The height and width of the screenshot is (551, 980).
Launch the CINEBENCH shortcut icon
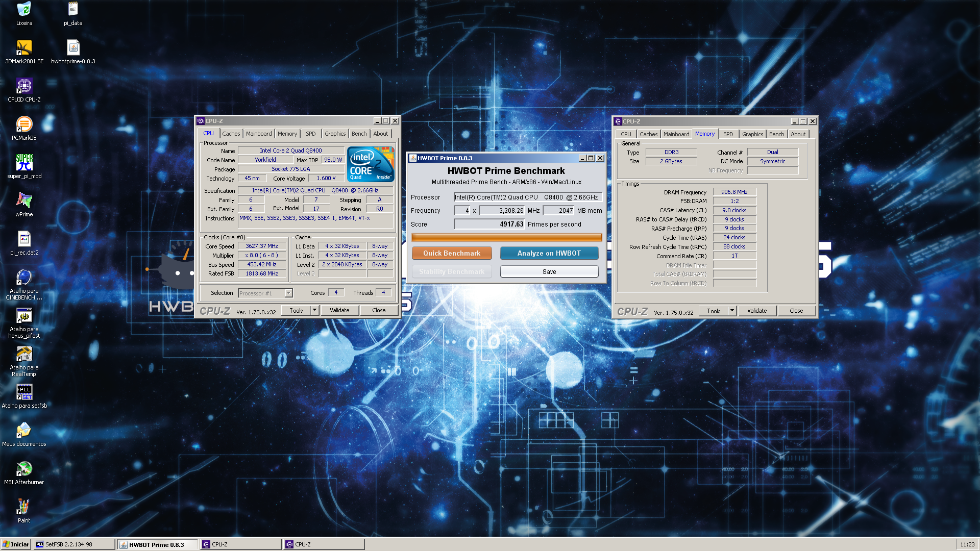pos(24,277)
